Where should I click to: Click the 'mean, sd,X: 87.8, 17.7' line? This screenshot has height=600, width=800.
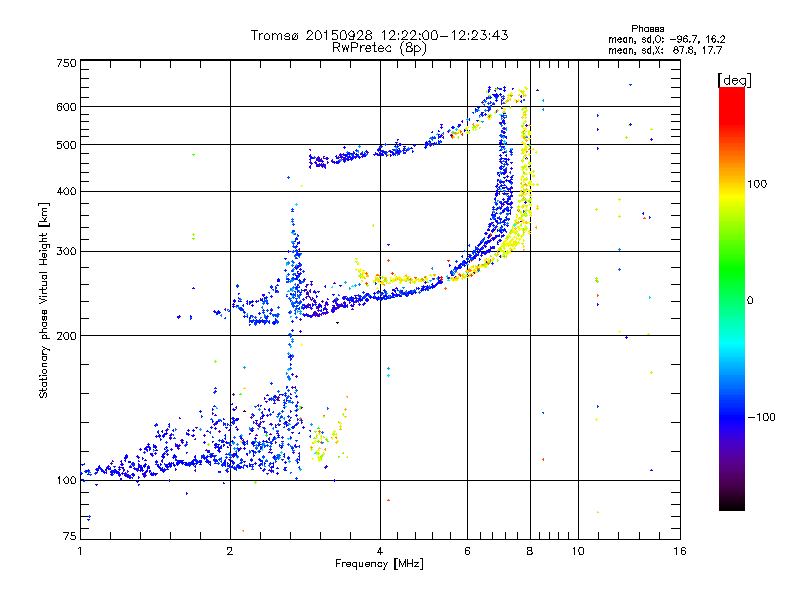(x=665, y=50)
